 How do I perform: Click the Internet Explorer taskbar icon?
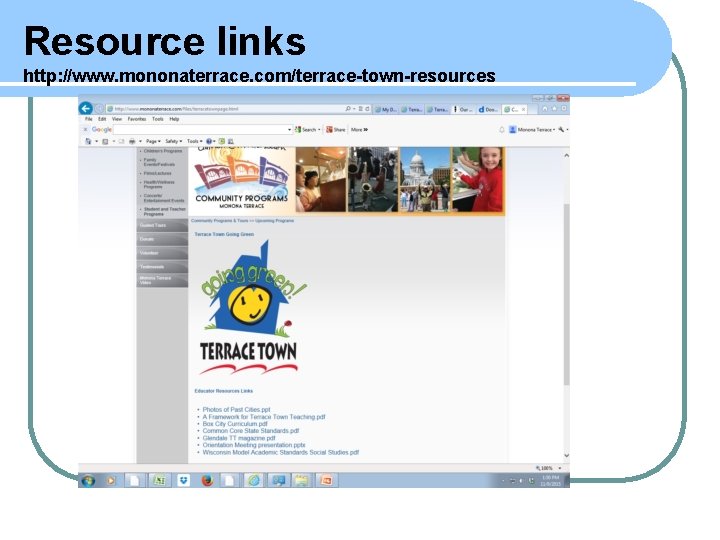[x=254, y=480]
